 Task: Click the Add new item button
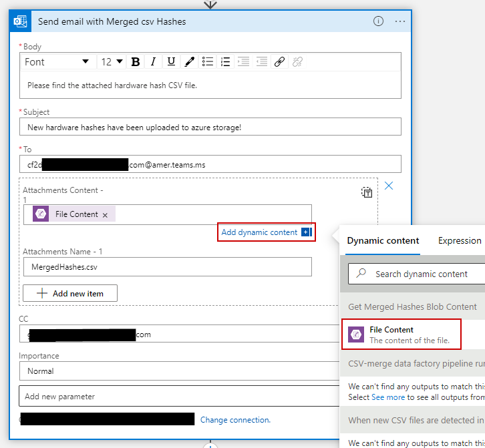(70, 293)
